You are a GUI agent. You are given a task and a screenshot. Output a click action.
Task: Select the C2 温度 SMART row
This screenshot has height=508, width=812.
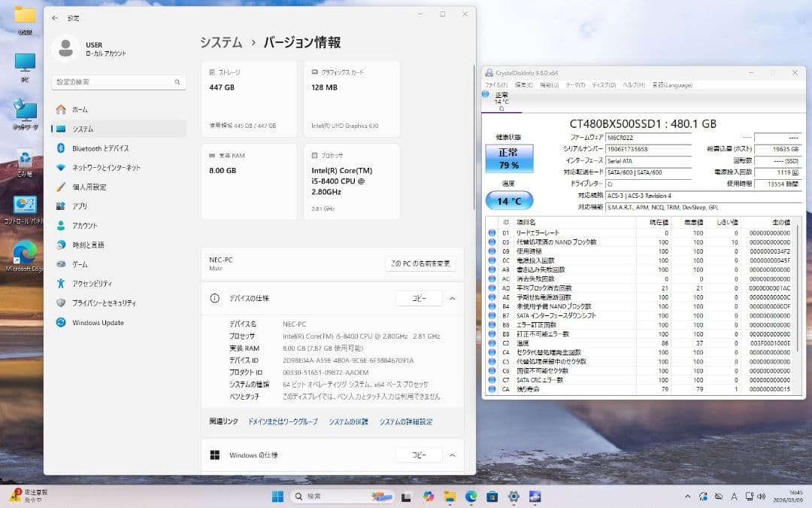tap(638, 343)
